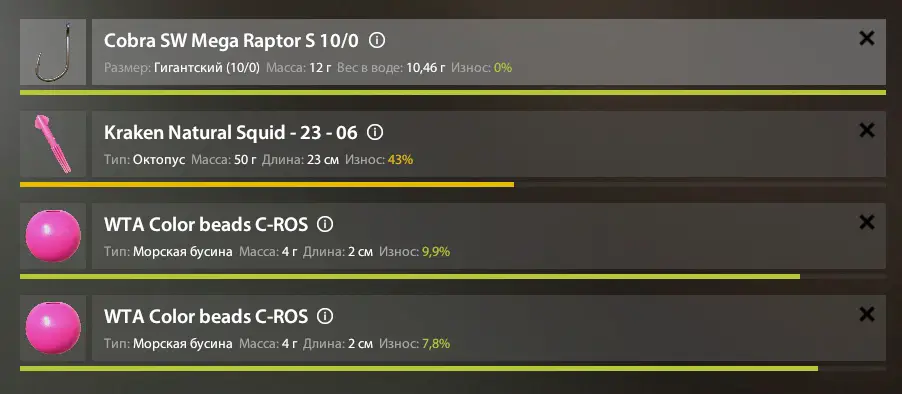The image size is (902, 394).
Task: Remove the bead with 9,9% wear
Action: pyautogui.click(x=866, y=222)
